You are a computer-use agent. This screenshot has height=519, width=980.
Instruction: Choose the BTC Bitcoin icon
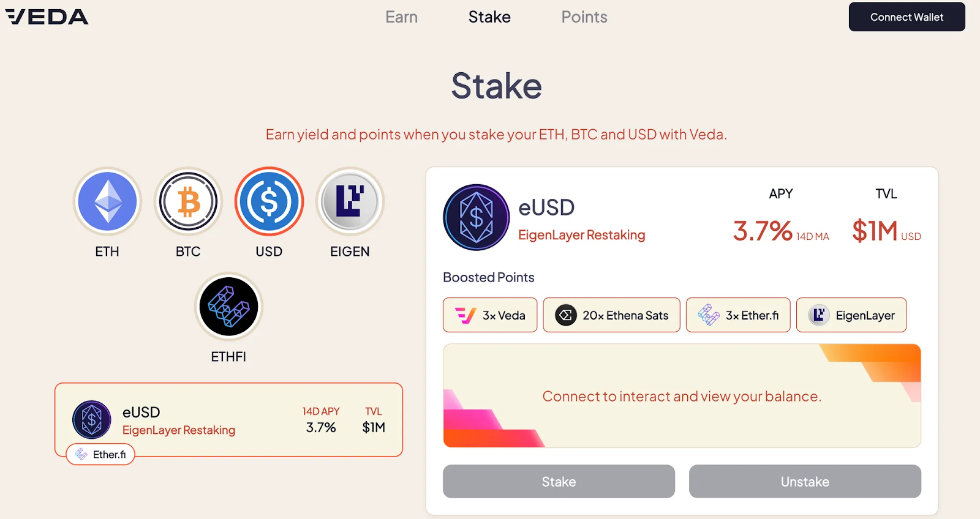[188, 201]
